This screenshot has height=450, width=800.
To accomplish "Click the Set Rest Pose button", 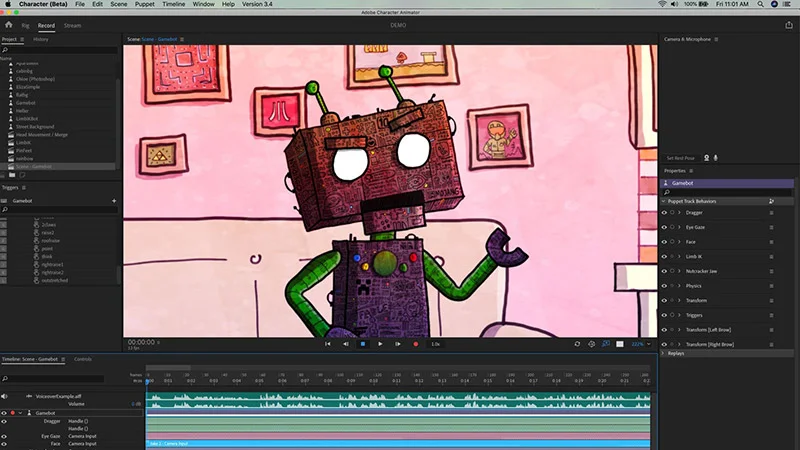I will [681, 158].
